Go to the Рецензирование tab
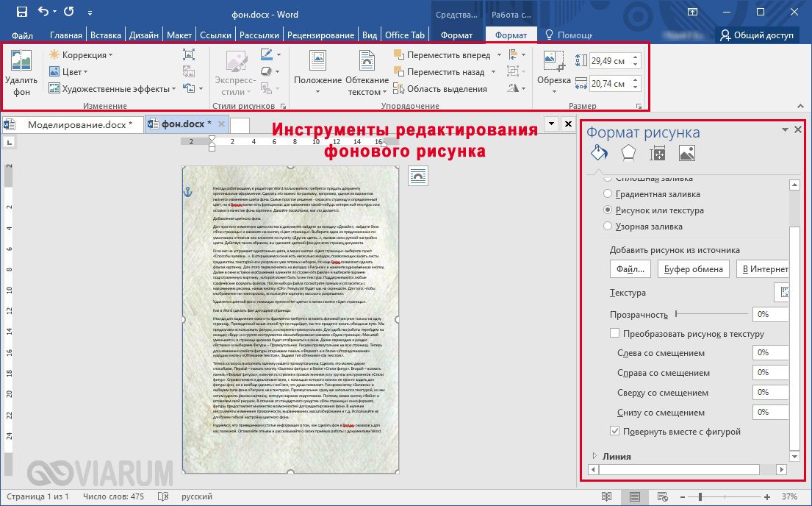Image resolution: width=812 pixels, height=506 pixels. point(320,35)
